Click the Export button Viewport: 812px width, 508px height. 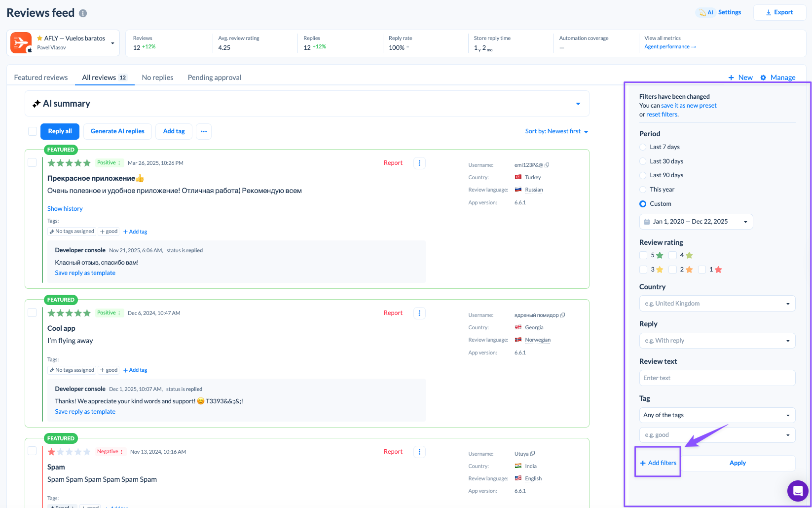click(779, 12)
